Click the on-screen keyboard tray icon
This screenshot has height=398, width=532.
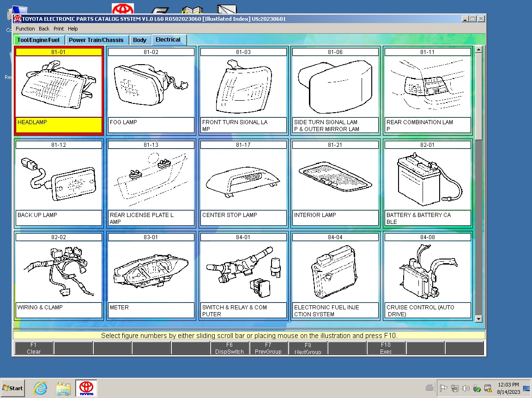[x=429, y=388]
